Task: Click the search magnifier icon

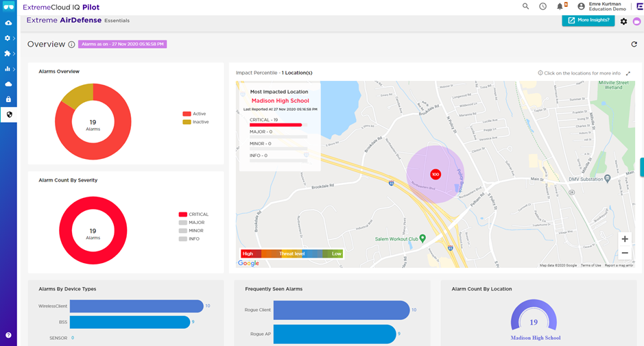Action: pos(525,6)
